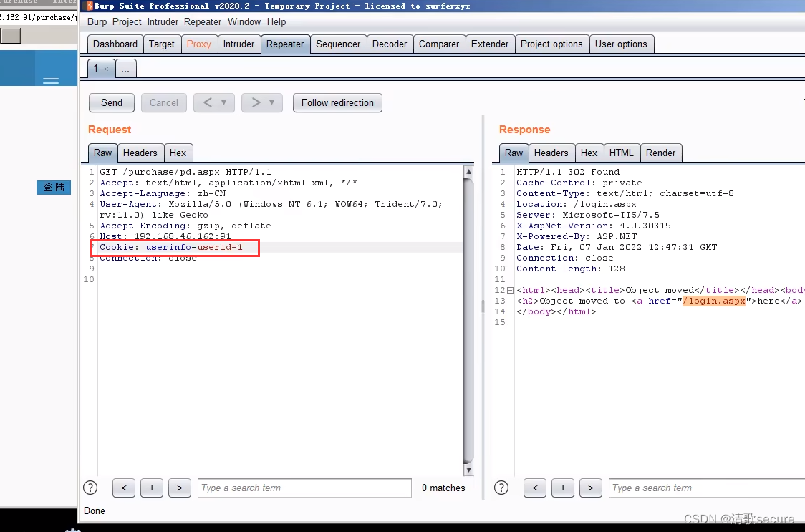Switch to the Target tab
Image resolution: width=805 pixels, height=532 pixels.
162,44
